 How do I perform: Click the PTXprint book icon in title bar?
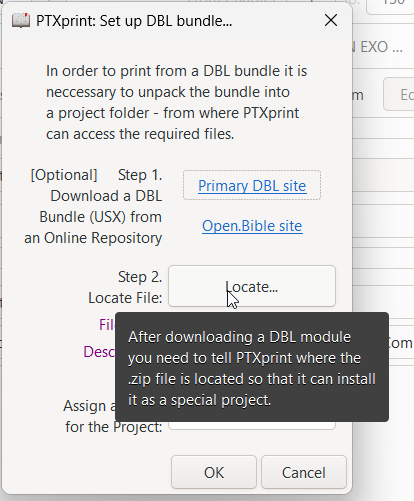point(21,21)
